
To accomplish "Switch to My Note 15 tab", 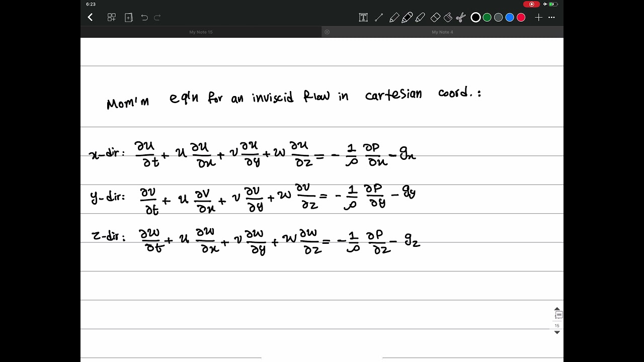I will pos(201,32).
